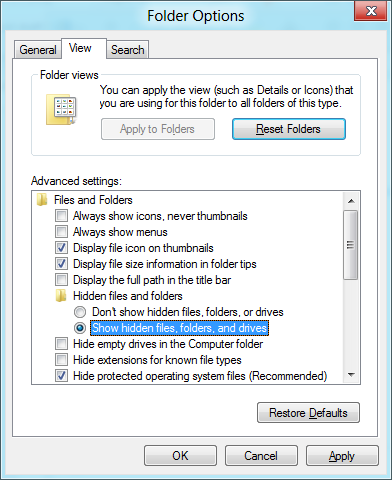Click the folder views icon

click(61, 110)
